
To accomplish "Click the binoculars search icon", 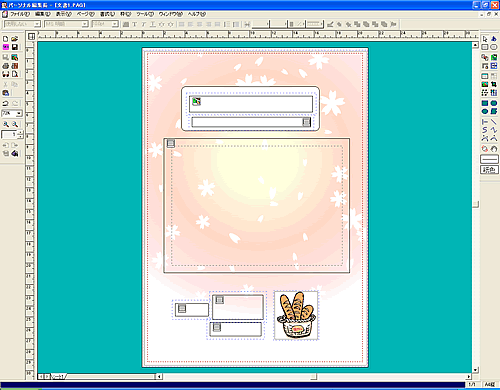I will pyautogui.click(x=6, y=74).
